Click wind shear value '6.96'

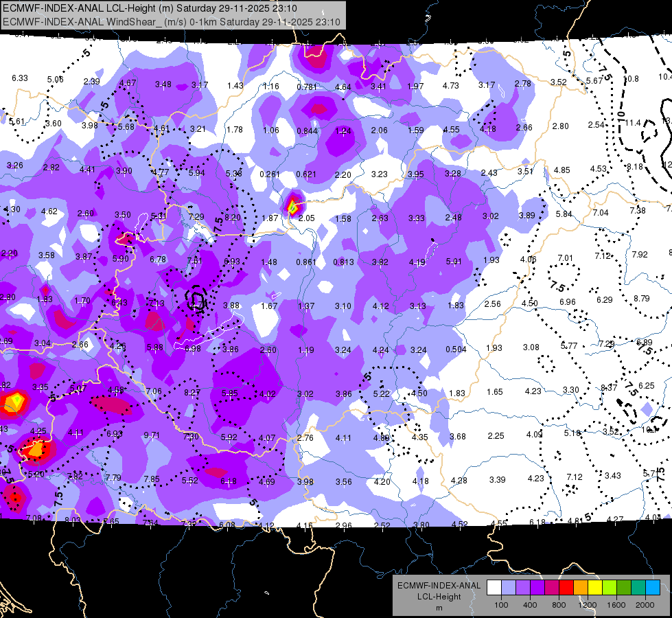pyautogui.click(x=567, y=302)
